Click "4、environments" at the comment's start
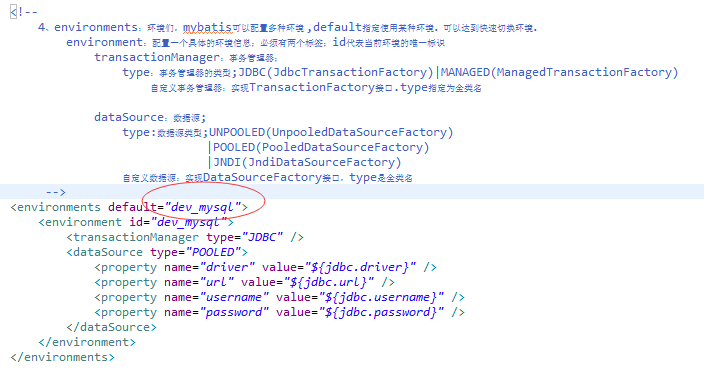The image size is (704, 377). click(88, 27)
